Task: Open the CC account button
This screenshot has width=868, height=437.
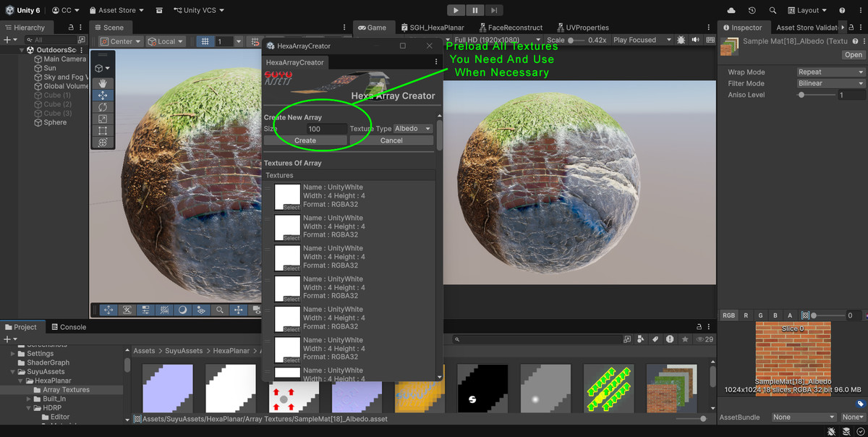Action: (x=65, y=10)
